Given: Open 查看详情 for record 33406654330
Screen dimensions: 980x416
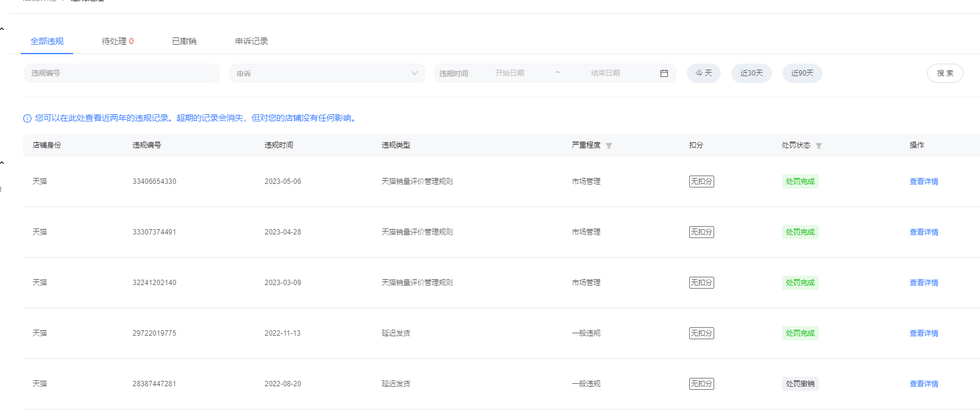Looking at the screenshot, I should tap(924, 182).
